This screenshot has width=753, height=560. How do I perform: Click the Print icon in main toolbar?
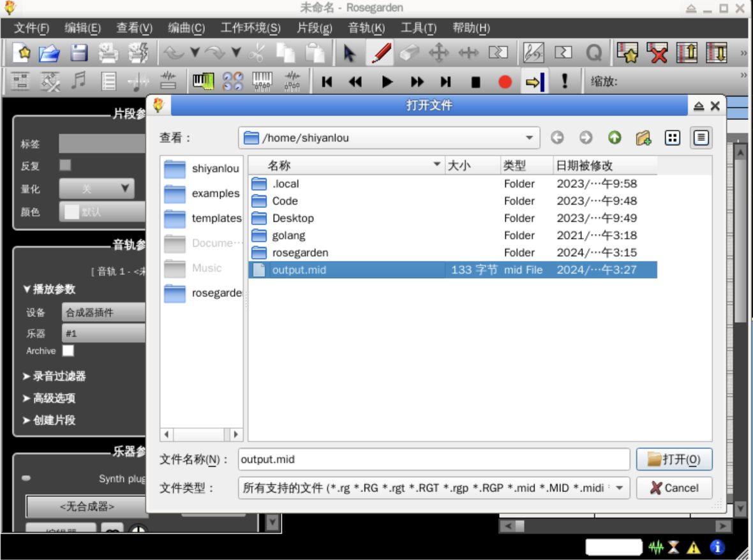tap(108, 53)
